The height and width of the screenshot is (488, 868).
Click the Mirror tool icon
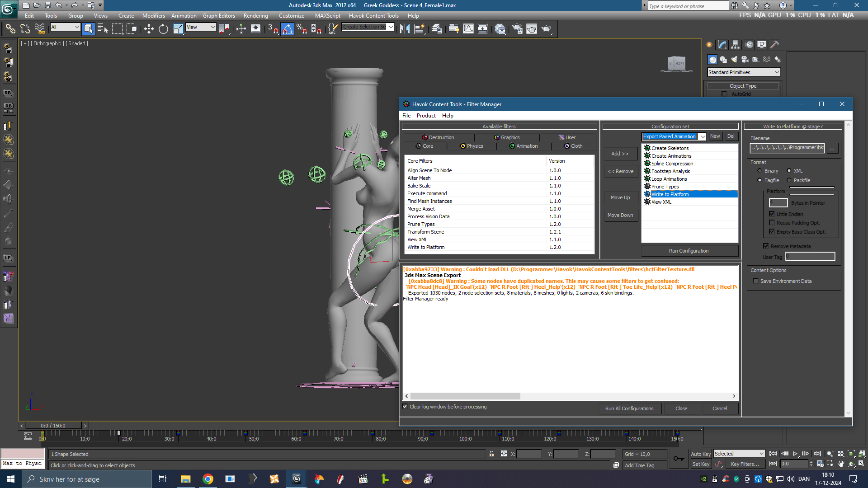coord(405,29)
